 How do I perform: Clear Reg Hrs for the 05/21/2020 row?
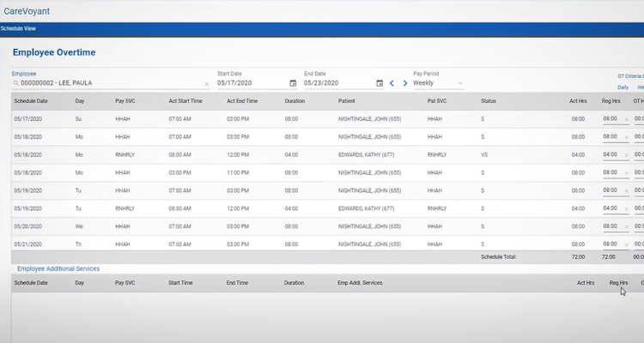[x=626, y=245]
